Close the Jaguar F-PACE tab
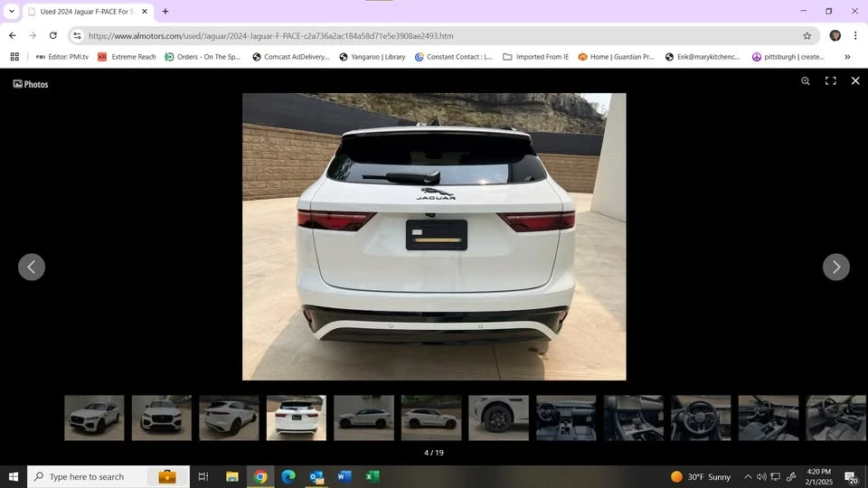The height and width of the screenshot is (488, 868). (x=145, y=12)
